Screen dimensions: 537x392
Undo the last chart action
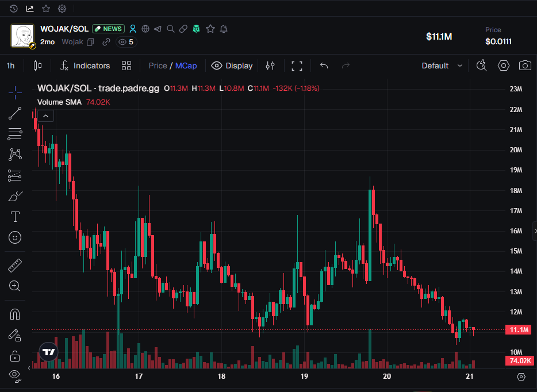pos(323,66)
